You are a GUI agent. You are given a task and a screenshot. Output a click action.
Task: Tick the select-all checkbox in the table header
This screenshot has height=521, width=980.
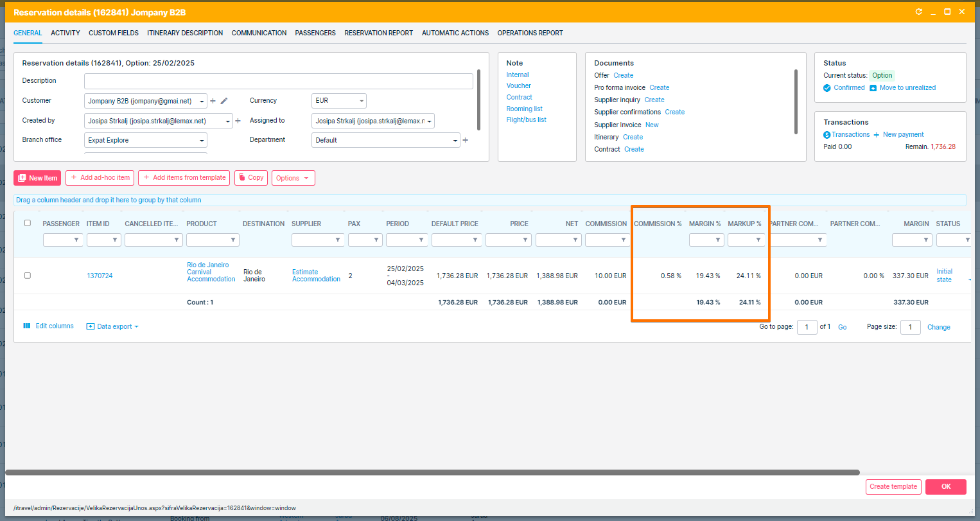(x=28, y=224)
